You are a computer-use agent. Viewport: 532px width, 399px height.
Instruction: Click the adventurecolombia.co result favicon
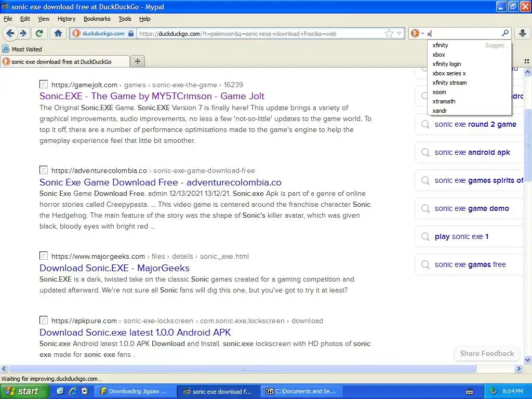pyautogui.click(x=44, y=170)
